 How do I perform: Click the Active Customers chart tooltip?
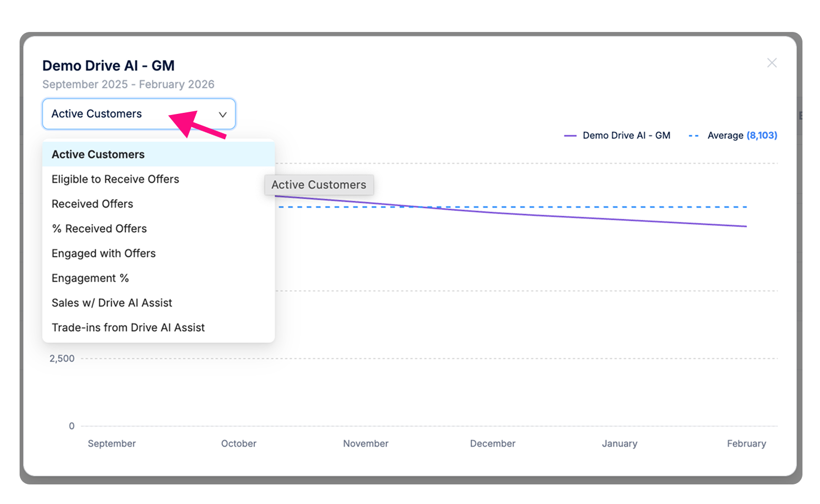319,185
